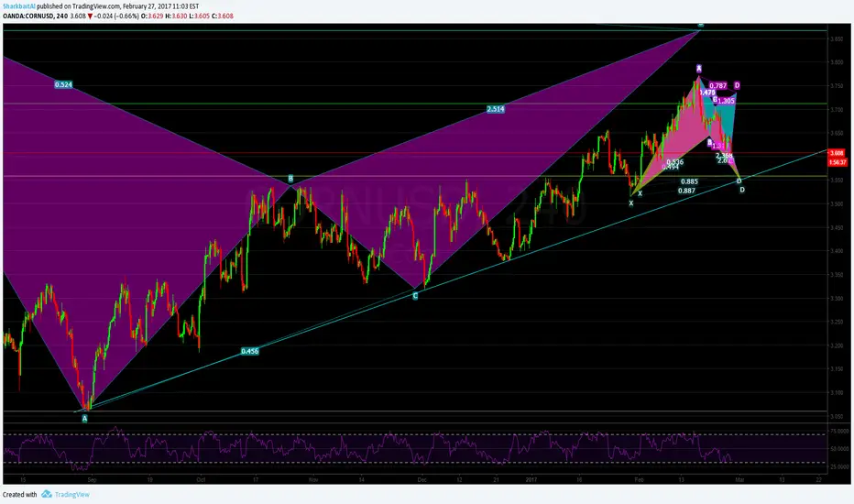Click the 0.524 ratio label
This screenshot has width=854, height=504.
point(63,84)
